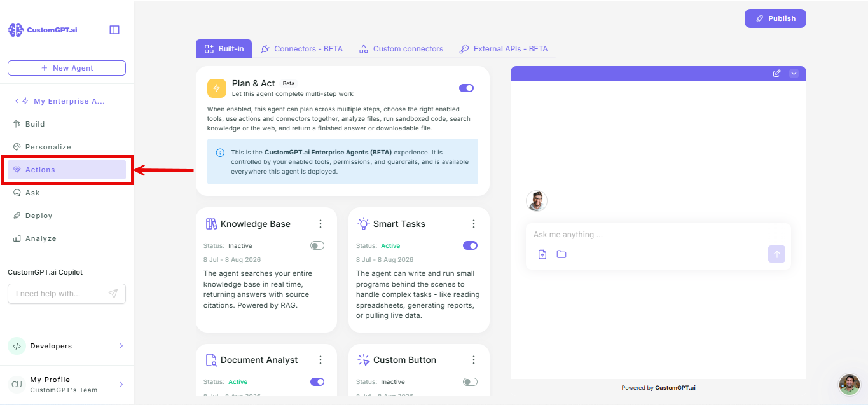This screenshot has height=405, width=868.
Task: Toggle the Plan & Act switch
Action: [466, 88]
